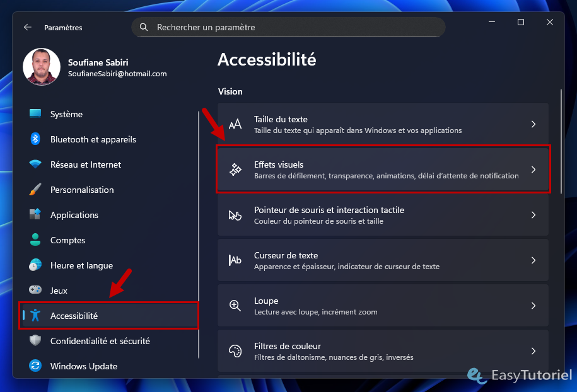Select the Accessibilité sidebar icon
This screenshot has height=392, width=577.
tap(37, 316)
